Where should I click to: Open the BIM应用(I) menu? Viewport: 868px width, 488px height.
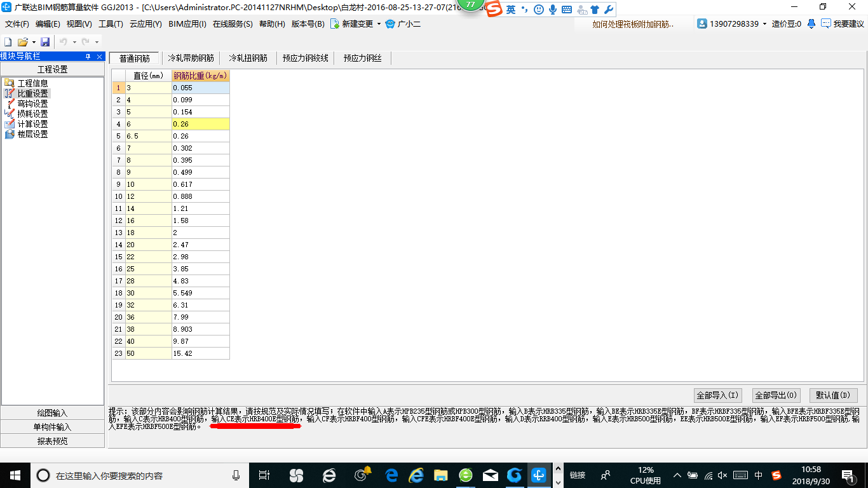(x=187, y=24)
